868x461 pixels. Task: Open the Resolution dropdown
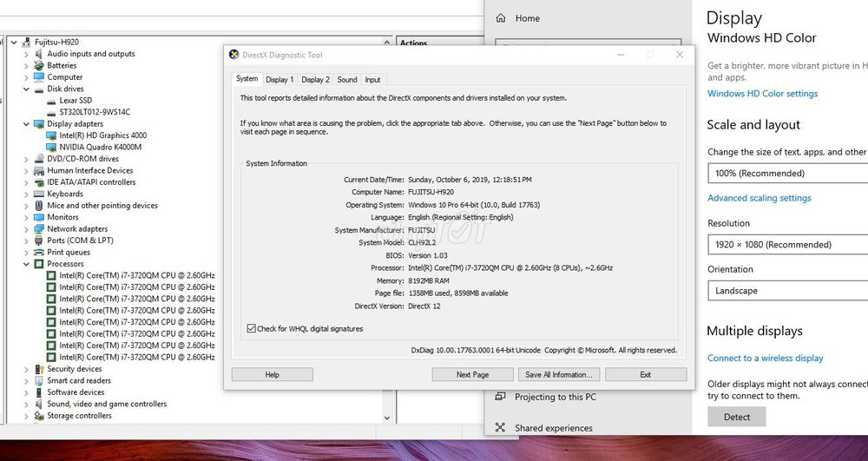(x=788, y=245)
